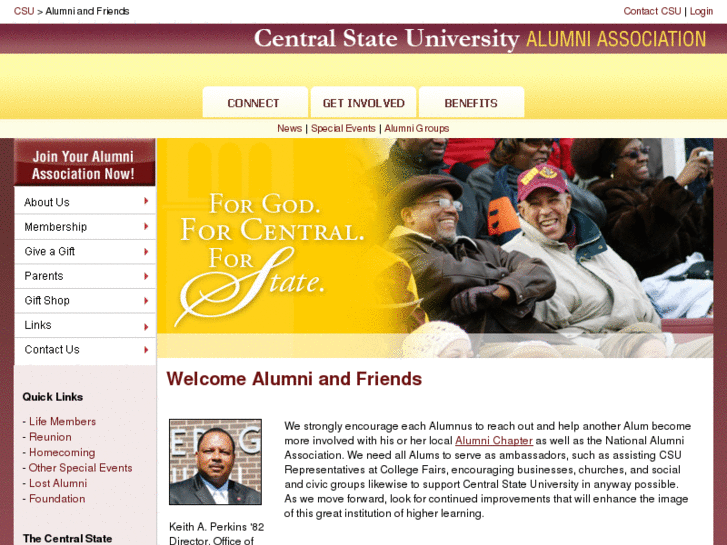Click Keith A. Perkins portrait photo

click(215, 462)
